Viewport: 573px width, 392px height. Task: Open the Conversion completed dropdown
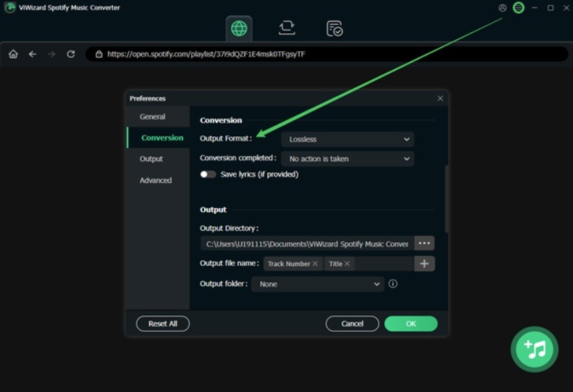[347, 159]
